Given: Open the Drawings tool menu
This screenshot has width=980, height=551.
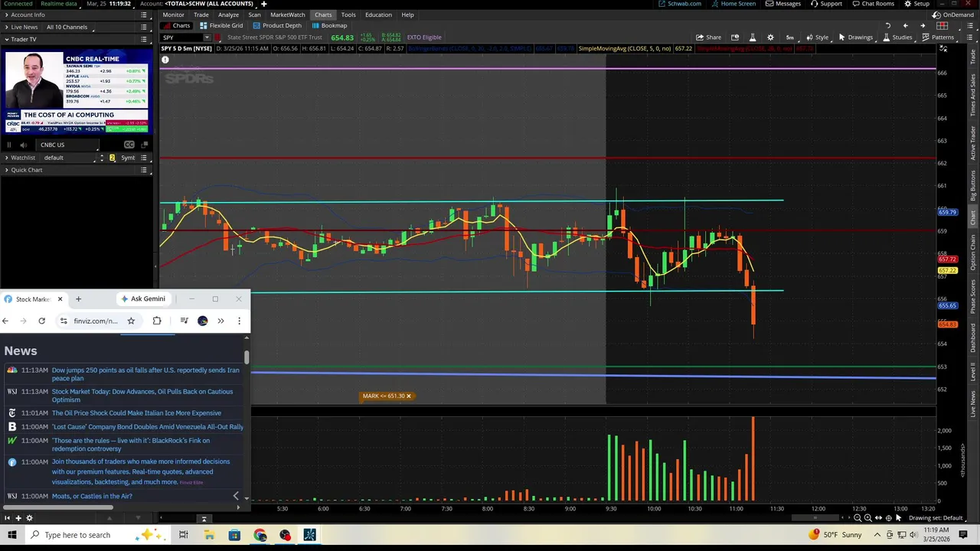Looking at the screenshot, I should pyautogui.click(x=855, y=37).
